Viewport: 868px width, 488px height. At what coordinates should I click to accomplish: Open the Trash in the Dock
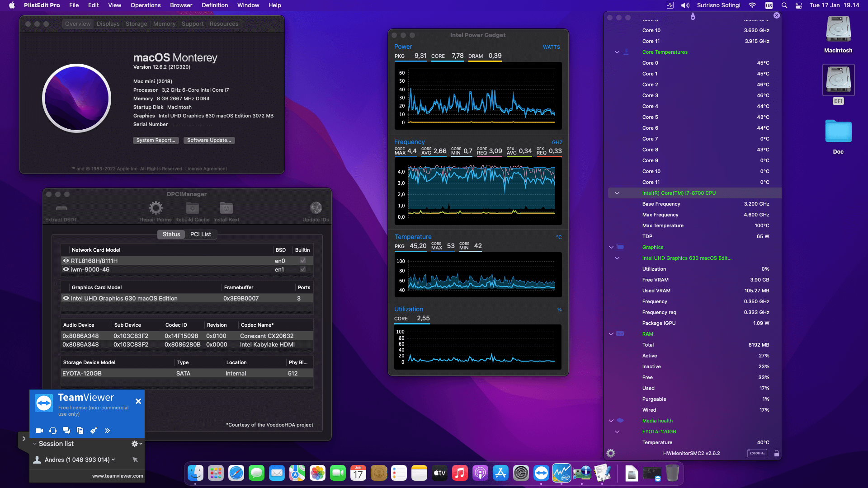tap(672, 474)
